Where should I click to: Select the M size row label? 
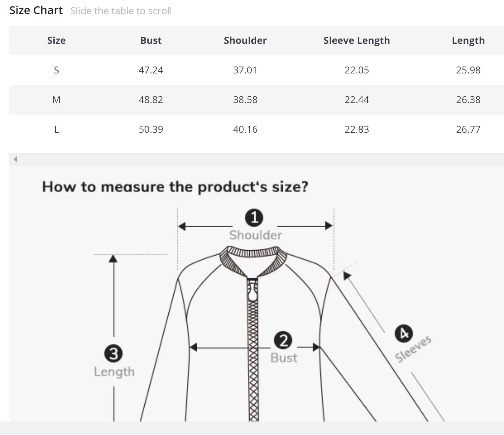pos(56,100)
